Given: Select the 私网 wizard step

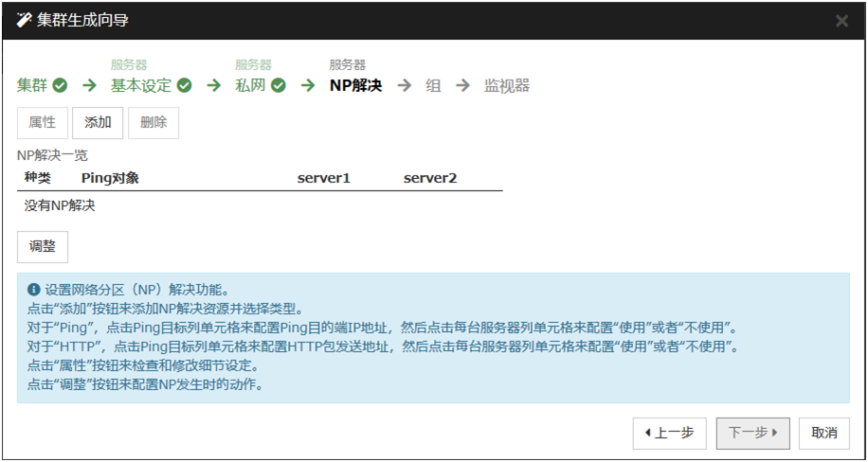Looking at the screenshot, I should (x=251, y=86).
